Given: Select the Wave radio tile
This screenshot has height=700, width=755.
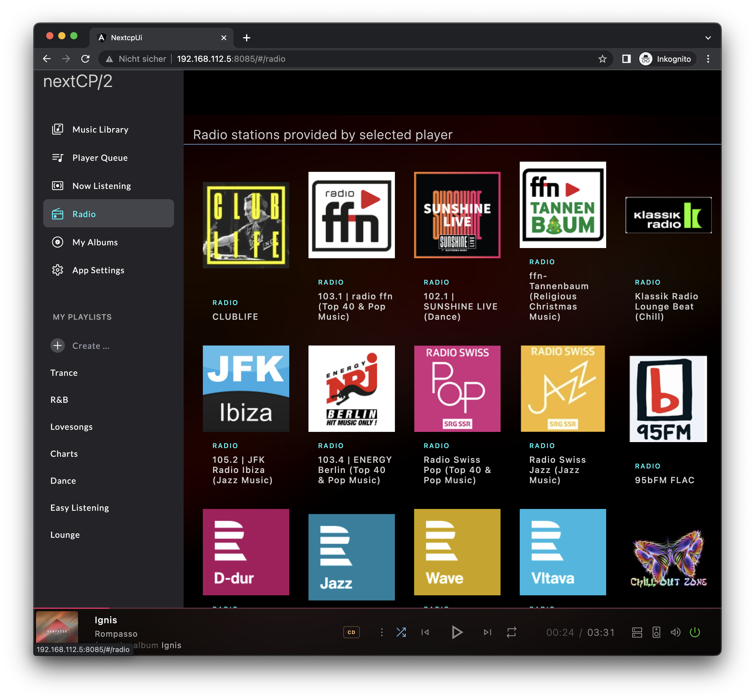Looking at the screenshot, I should coord(457,552).
